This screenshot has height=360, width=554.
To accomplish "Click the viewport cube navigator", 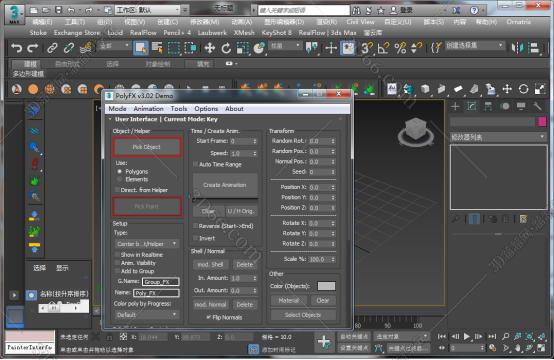I will pos(416,129).
